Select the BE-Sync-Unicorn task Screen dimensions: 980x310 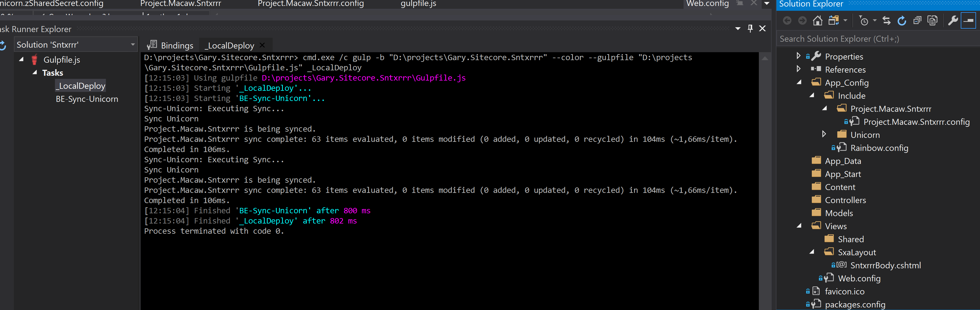(x=87, y=99)
